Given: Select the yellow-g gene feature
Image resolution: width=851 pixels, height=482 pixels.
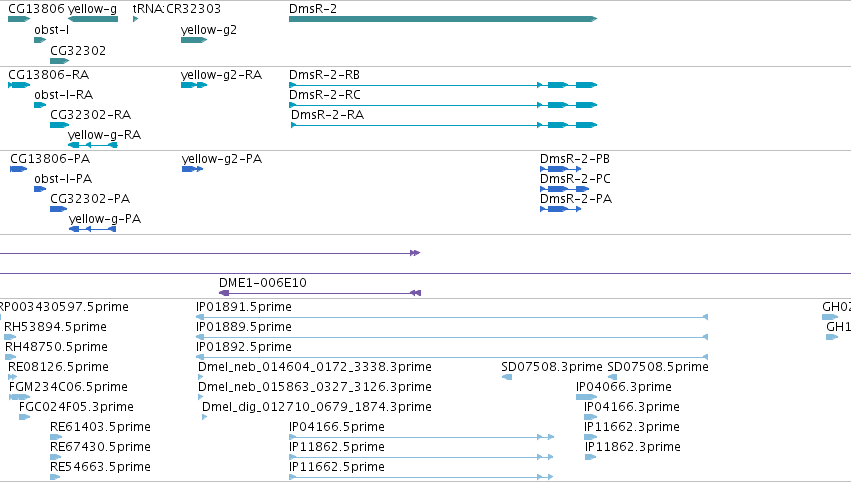Looking at the screenshot, I should (93, 19).
